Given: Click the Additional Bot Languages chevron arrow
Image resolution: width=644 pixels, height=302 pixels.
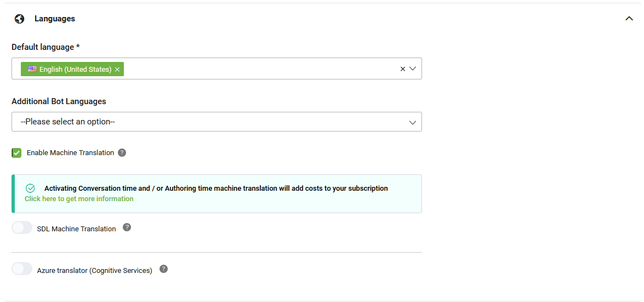Looking at the screenshot, I should point(413,122).
